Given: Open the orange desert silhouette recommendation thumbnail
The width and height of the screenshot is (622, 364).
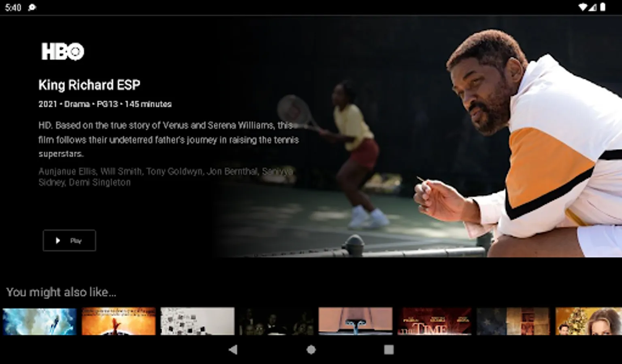Looking at the screenshot, I should click(119, 321).
